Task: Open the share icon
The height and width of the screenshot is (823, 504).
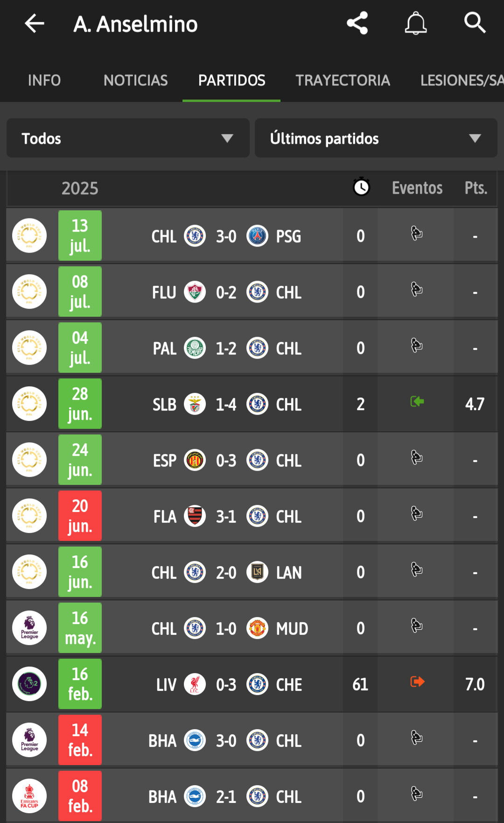Action: [357, 23]
